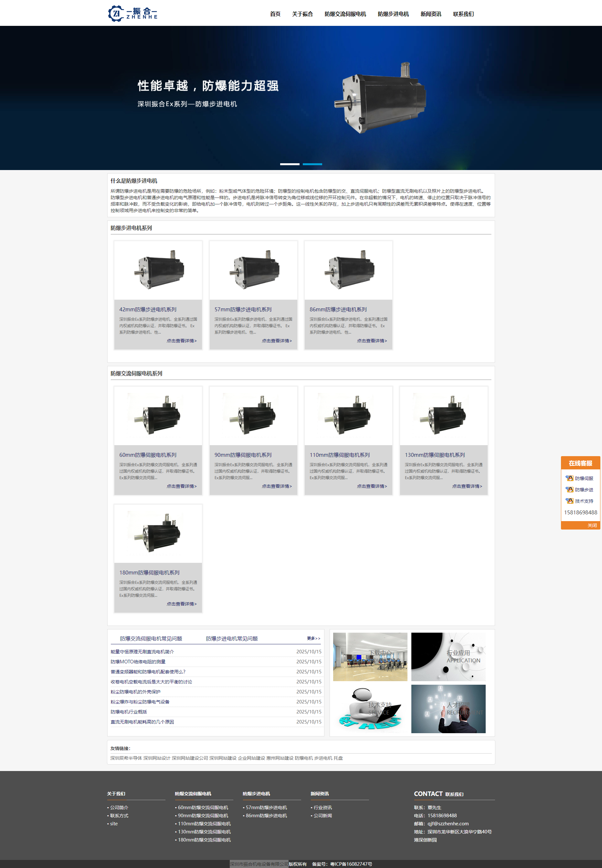Click the QQ icon beside 防爆伺服

(569, 478)
